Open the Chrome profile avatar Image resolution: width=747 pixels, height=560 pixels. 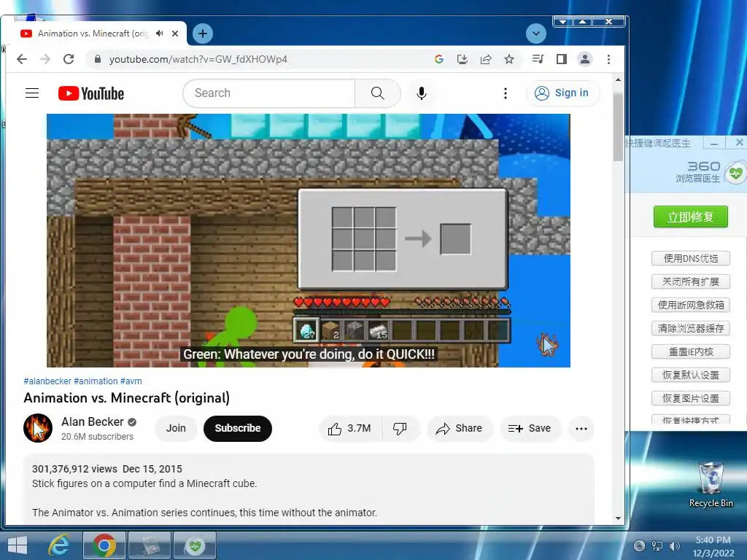584,59
